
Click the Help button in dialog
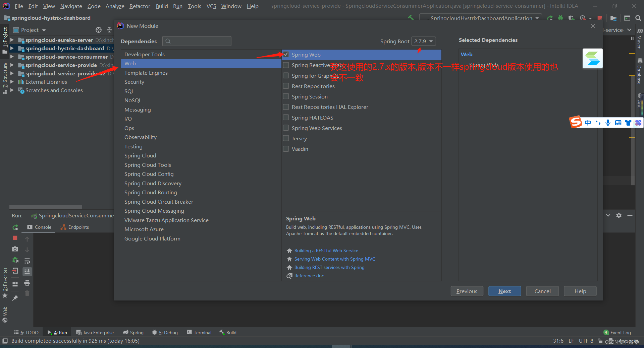point(580,291)
